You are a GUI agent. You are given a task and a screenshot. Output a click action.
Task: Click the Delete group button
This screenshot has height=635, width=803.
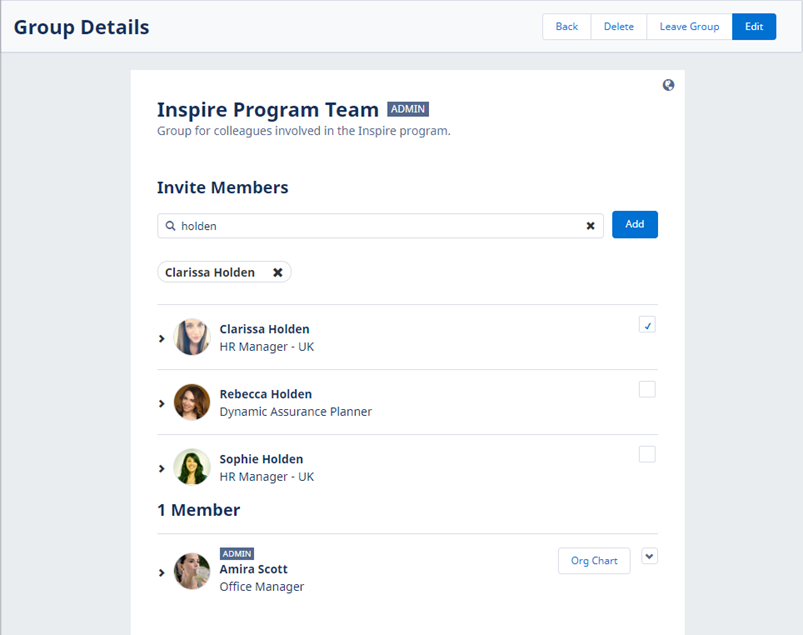618,27
